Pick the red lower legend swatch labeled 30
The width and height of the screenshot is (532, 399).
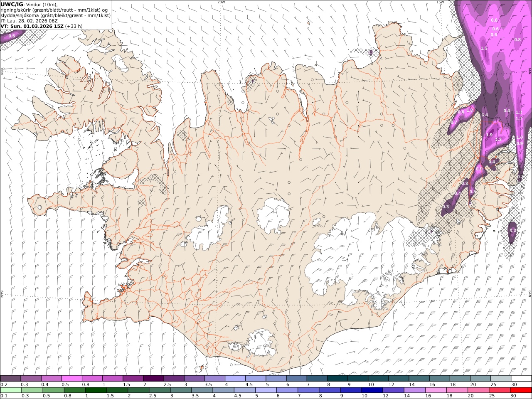click(521, 390)
